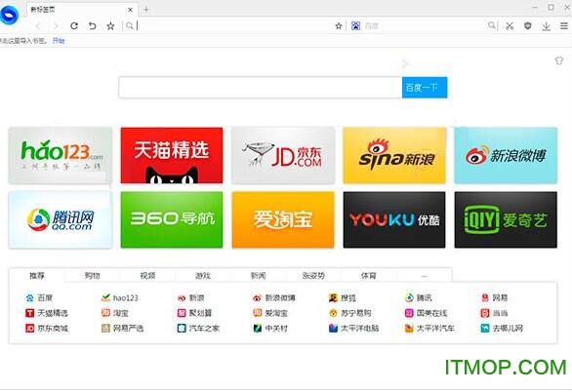Click the skin shirt icon
572x392 pixels.
[x=559, y=60]
